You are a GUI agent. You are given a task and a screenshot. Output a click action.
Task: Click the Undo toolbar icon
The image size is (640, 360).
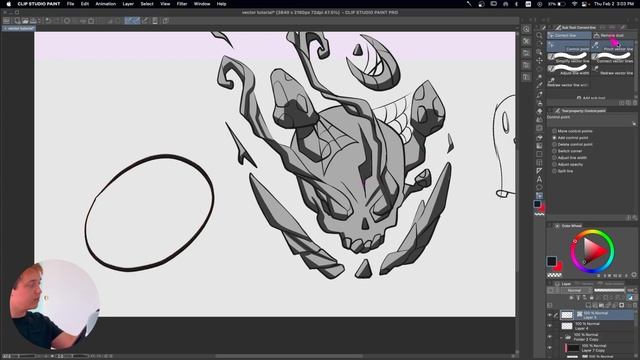(48, 20)
